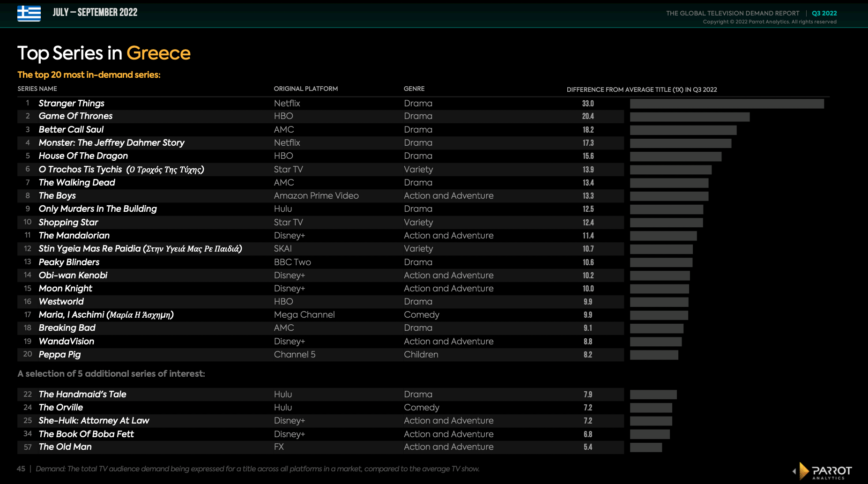Select the 'Better Call Saul' series name

71,129
